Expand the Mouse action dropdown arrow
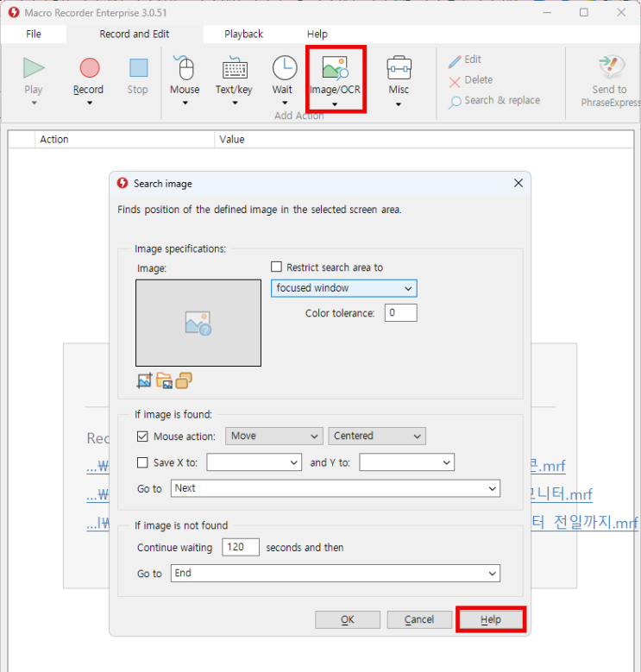 pyautogui.click(x=185, y=103)
